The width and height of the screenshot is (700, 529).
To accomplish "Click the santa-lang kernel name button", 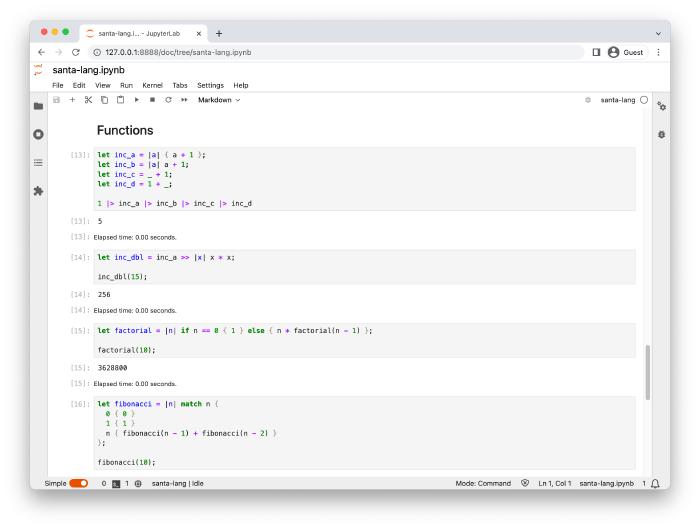I will coord(618,100).
